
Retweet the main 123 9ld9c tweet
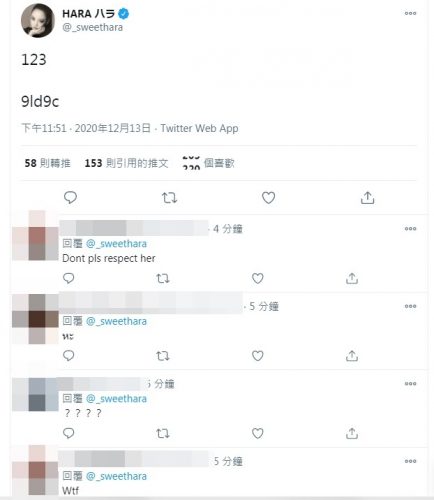click(169, 198)
